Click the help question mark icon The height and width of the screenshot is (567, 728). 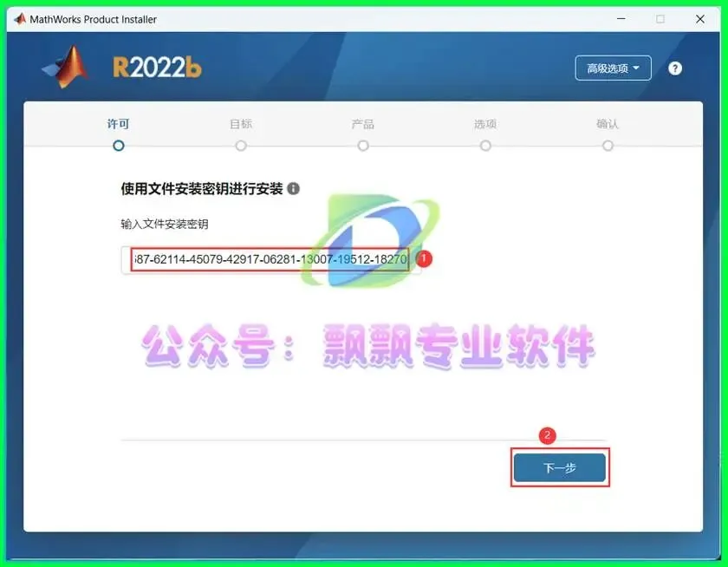coord(675,68)
